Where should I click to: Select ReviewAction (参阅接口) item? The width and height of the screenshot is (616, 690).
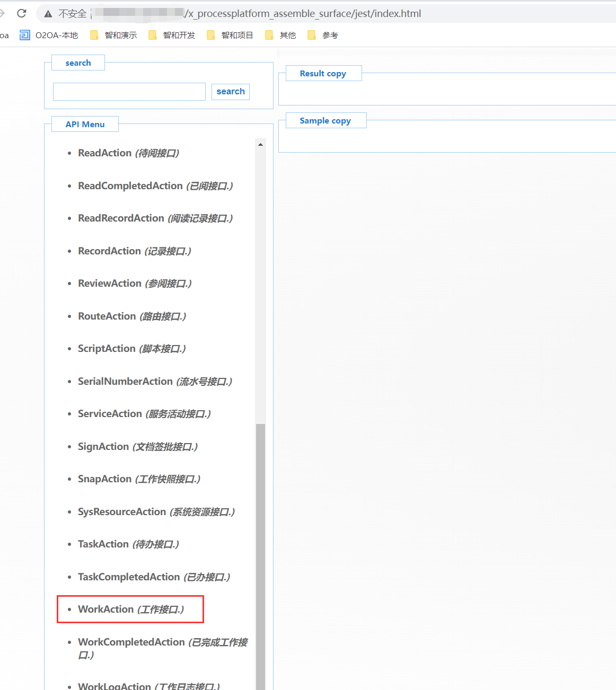point(135,284)
